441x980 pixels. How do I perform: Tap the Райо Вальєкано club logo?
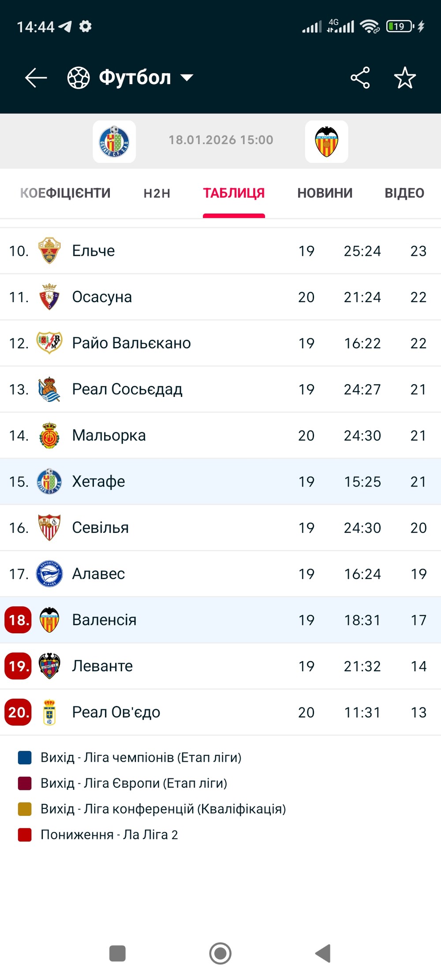[49, 343]
